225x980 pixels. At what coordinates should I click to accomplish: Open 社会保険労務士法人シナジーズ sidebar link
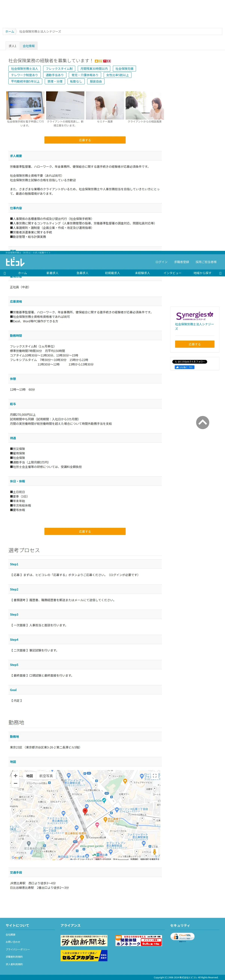pyautogui.click(x=194, y=326)
